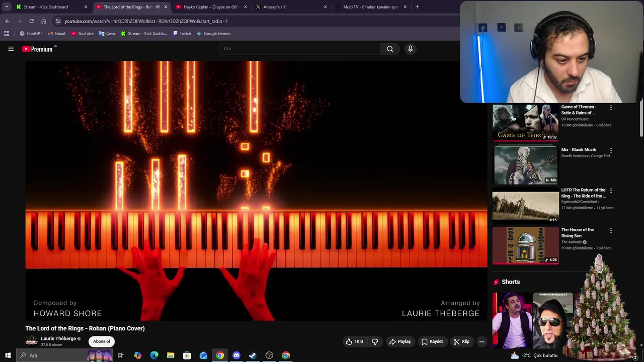Open the YouTube hamburger guide menu
The height and width of the screenshot is (362, 644).
point(11,49)
